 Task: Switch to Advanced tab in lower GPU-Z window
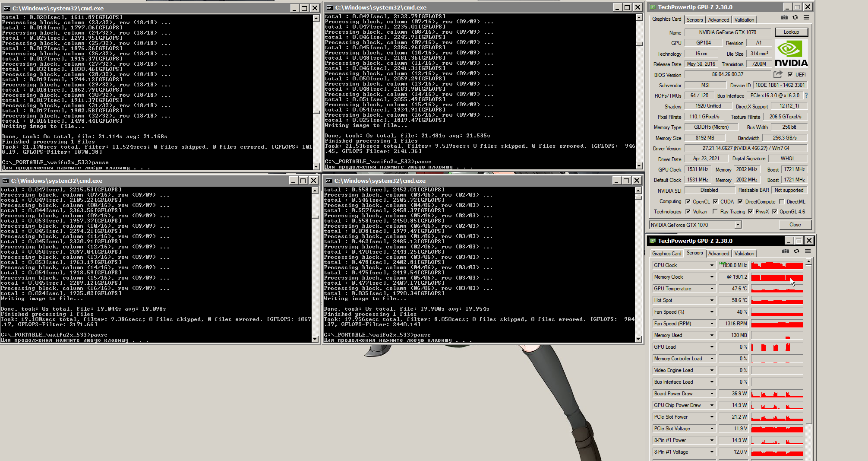[719, 254]
